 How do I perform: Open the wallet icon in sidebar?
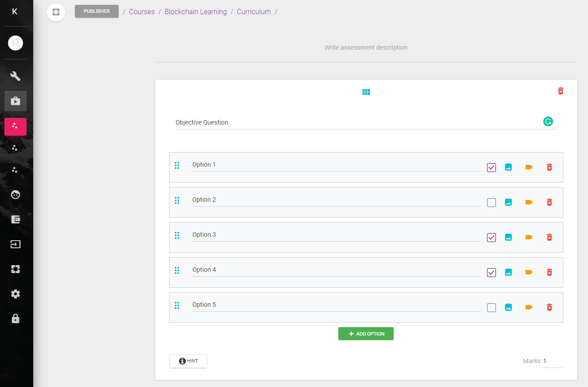15,219
